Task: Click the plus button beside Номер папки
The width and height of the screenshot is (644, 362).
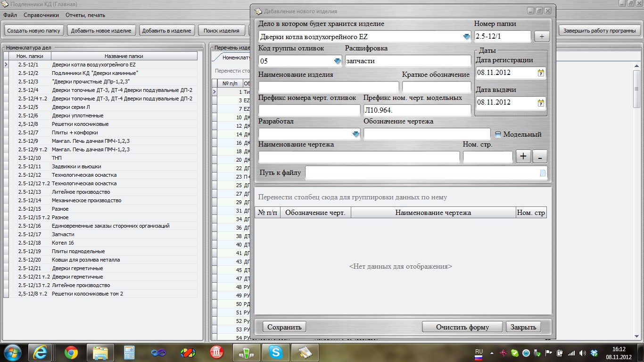Action: pos(542,36)
